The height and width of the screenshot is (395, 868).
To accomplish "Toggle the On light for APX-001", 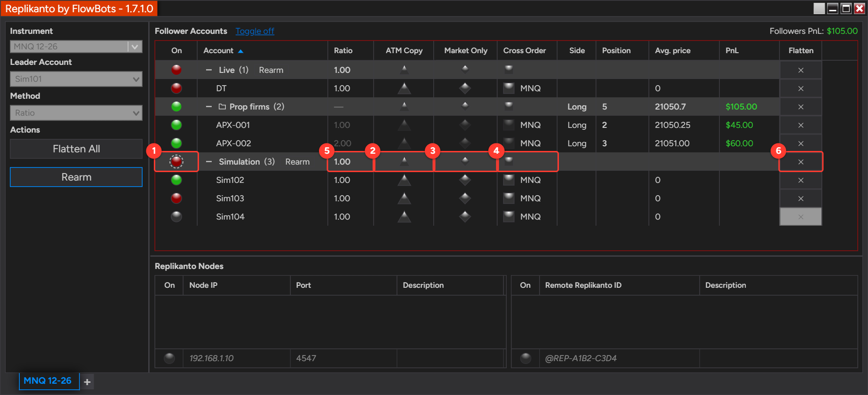I will click(x=176, y=125).
